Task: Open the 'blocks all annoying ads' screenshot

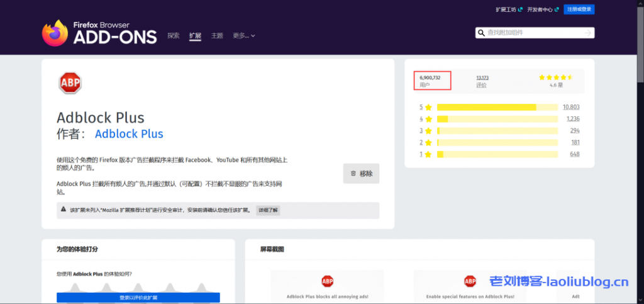Action: (327, 286)
